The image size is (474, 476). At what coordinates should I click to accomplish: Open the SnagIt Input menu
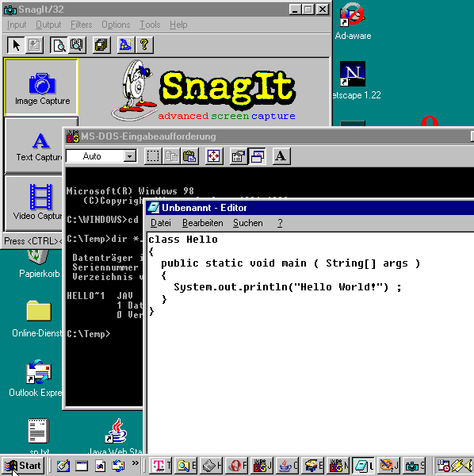17,25
